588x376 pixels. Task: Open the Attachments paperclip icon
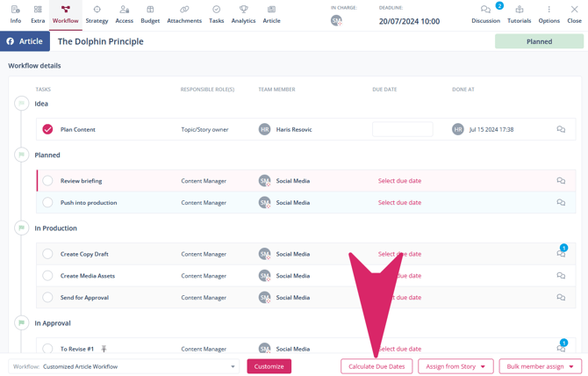coord(184,11)
